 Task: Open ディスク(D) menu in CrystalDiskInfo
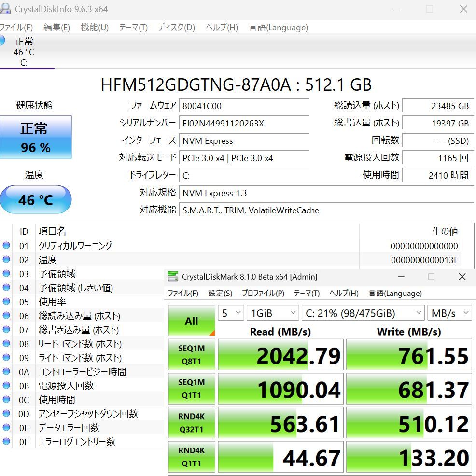[176, 28]
